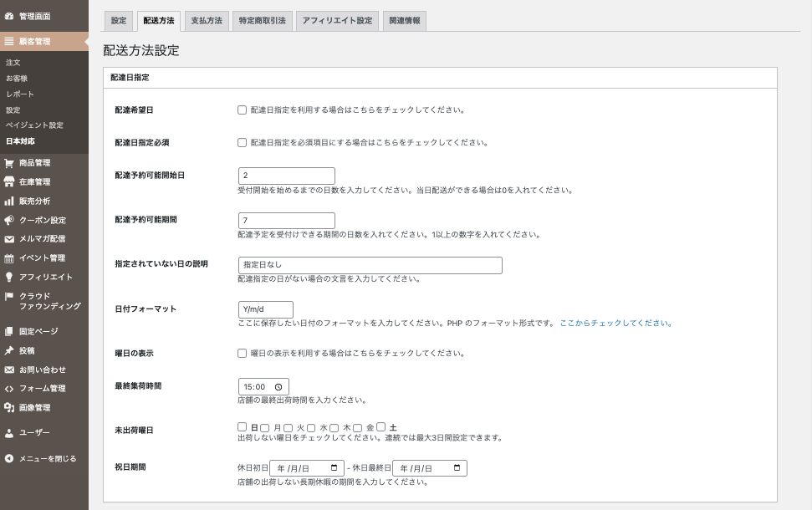This screenshot has width=812, height=510.
Task: Toggle the 曜日の表示 checkbox
Action: coord(243,353)
